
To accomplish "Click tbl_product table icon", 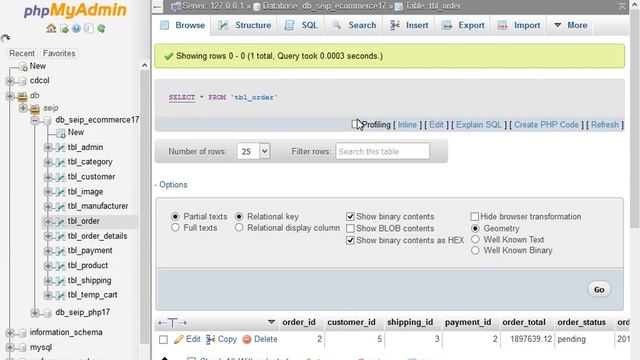I will pos(60,266).
